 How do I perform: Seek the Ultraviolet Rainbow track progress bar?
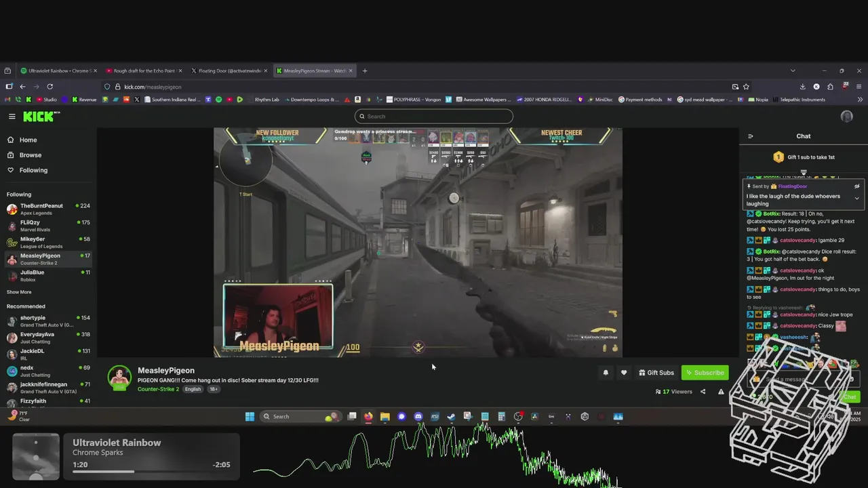pos(152,471)
